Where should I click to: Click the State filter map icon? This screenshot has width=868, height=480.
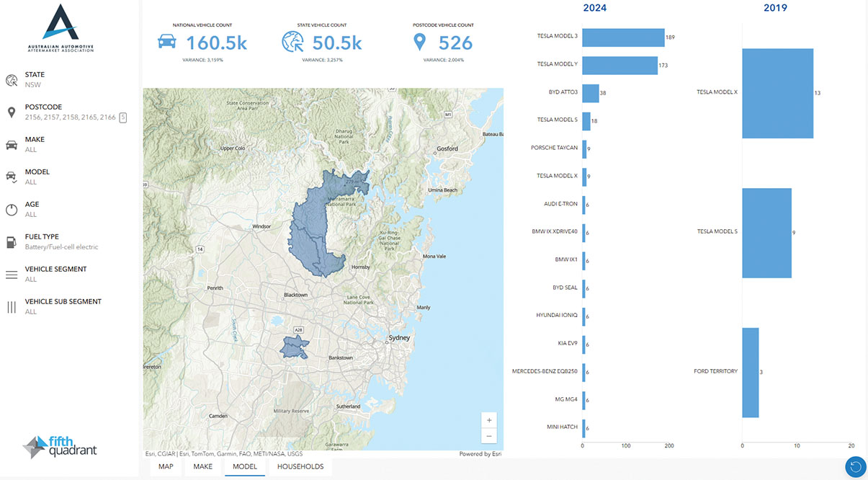pos(12,80)
